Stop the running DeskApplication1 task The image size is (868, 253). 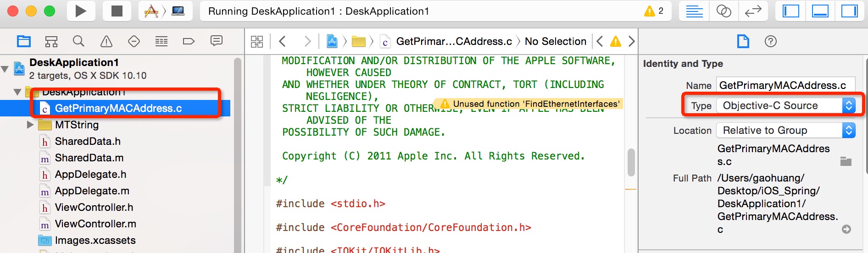point(117,11)
